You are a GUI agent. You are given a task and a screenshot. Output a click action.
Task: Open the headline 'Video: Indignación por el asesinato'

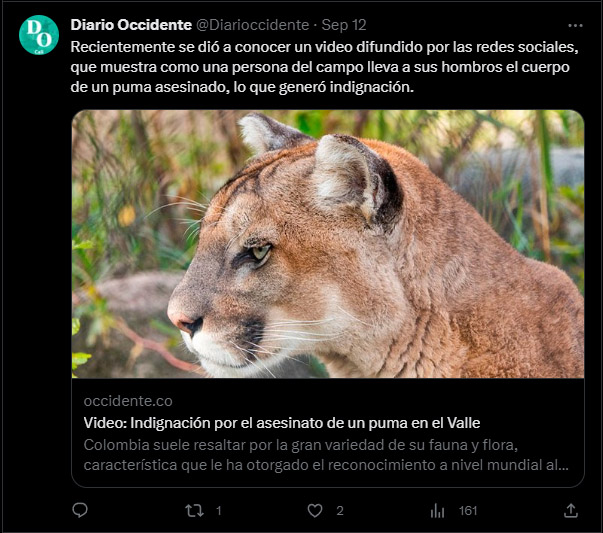tap(282, 423)
